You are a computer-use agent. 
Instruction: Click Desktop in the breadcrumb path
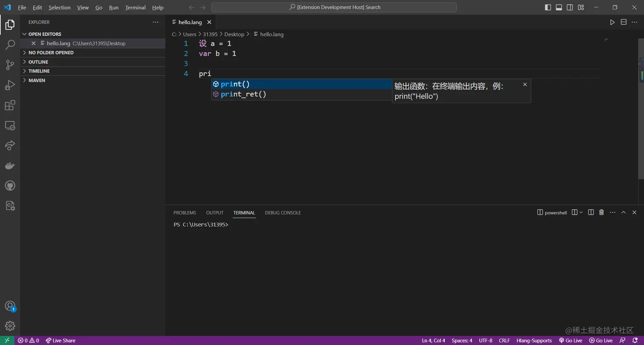click(x=234, y=34)
